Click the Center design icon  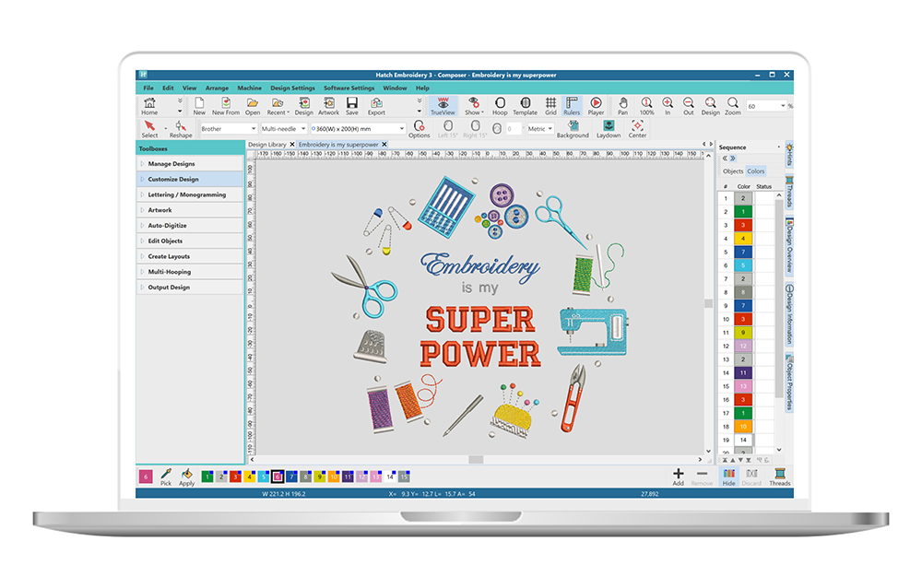pos(637,127)
